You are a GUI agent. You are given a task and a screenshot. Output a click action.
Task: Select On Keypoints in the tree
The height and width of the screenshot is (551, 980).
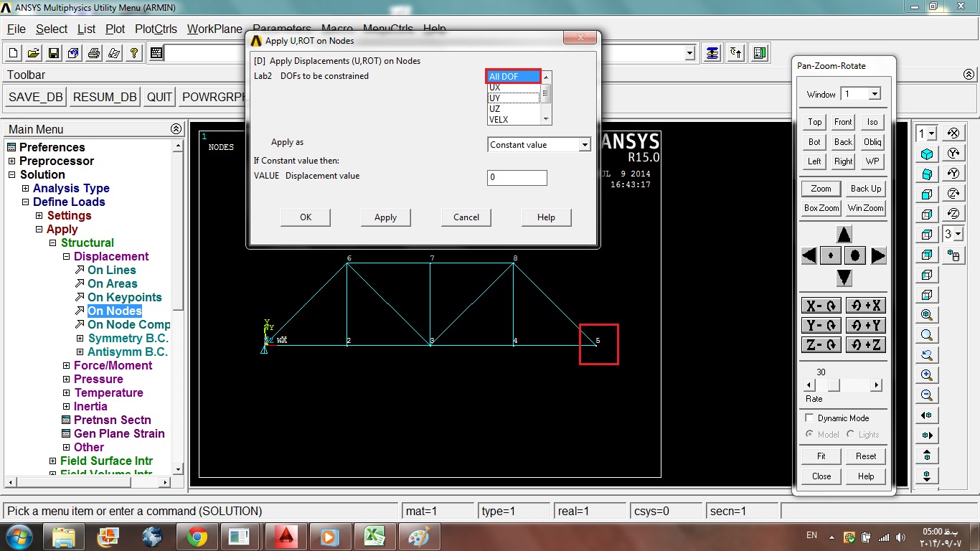[124, 298]
